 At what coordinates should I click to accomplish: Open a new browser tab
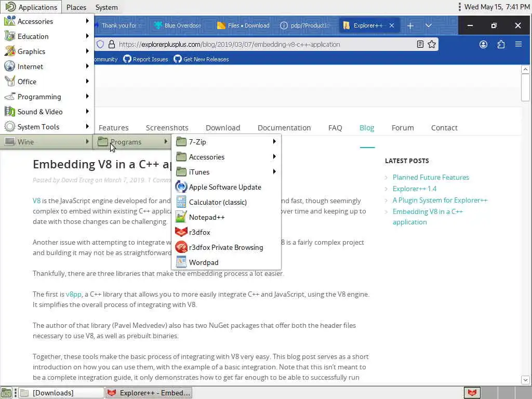pos(410,25)
